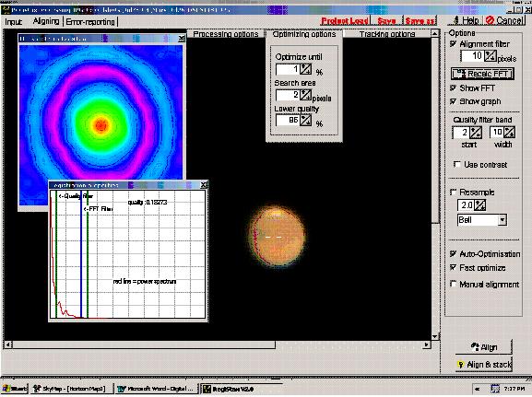Screen dimensions: 532x397
Task: Click the Recalc FFT button
Action: pyautogui.click(x=482, y=74)
